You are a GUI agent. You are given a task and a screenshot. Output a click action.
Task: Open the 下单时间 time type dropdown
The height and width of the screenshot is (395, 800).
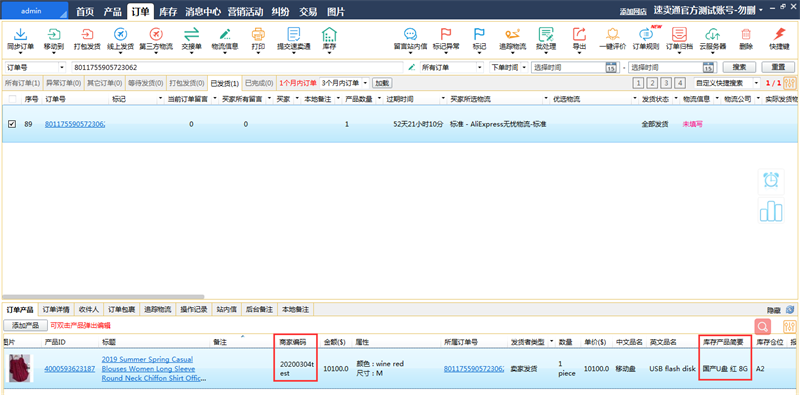524,67
